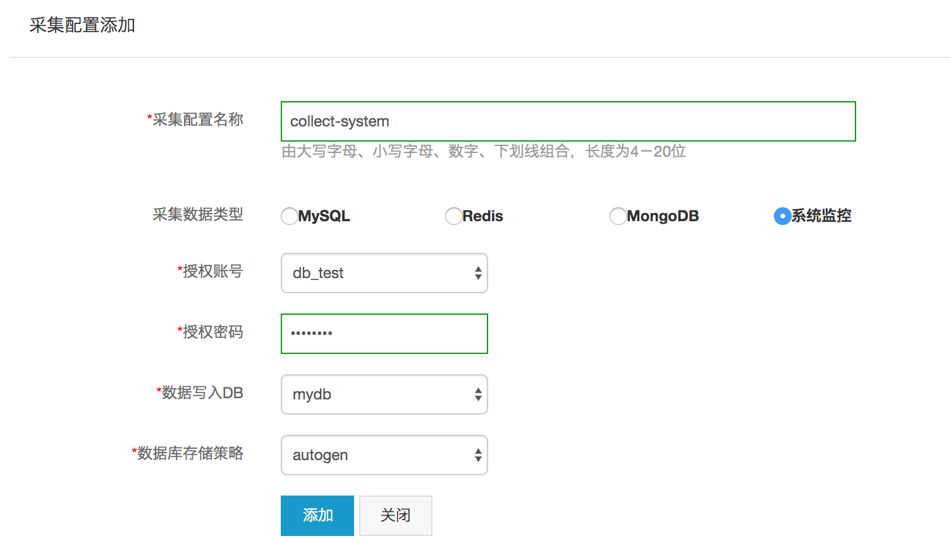Click the collect-system name input field
This screenshot has width=951, height=560.
(567, 121)
